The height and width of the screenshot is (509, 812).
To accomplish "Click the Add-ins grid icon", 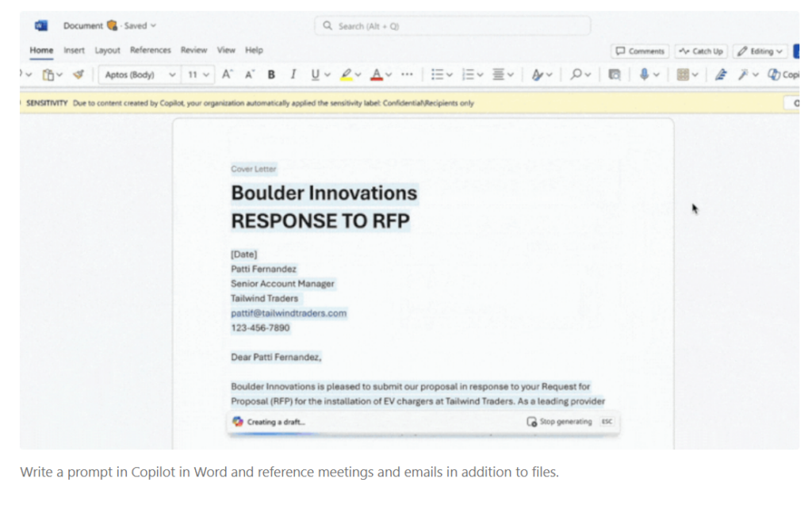I will tap(683, 75).
